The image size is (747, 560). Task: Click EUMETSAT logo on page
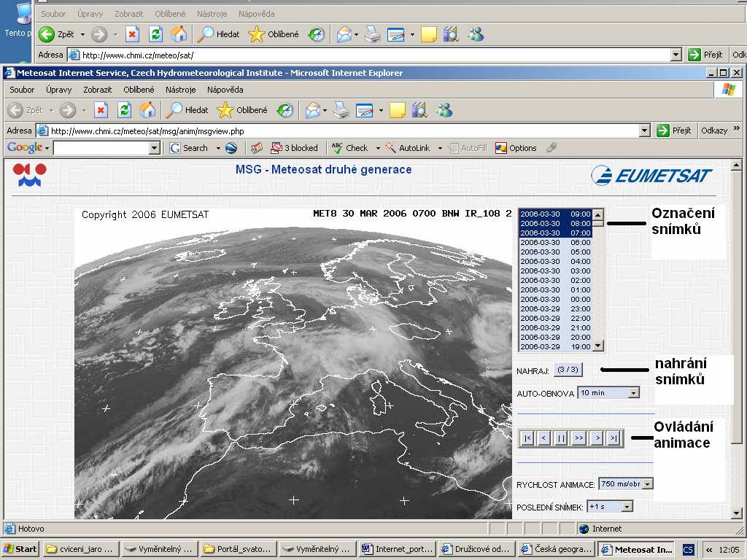[x=651, y=175]
